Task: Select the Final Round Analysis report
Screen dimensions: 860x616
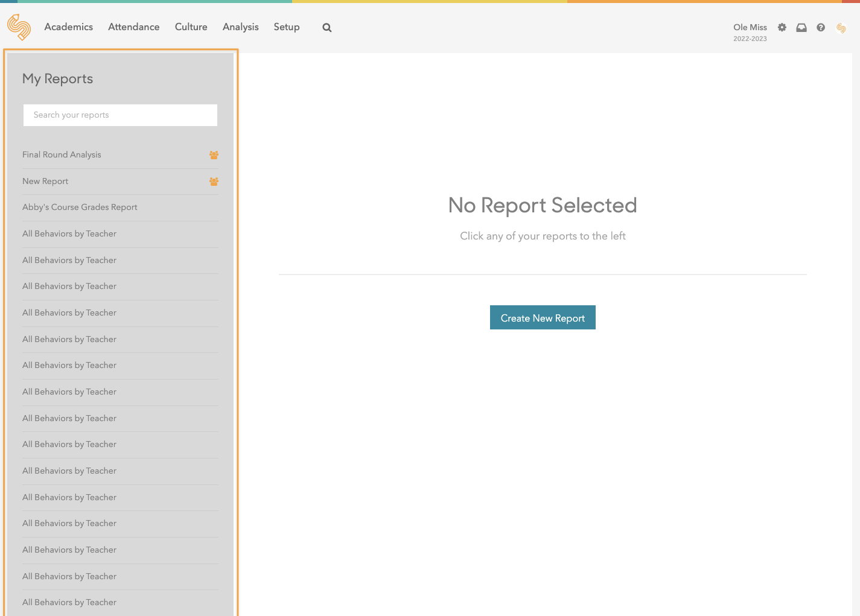Action: [x=62, y=155]
